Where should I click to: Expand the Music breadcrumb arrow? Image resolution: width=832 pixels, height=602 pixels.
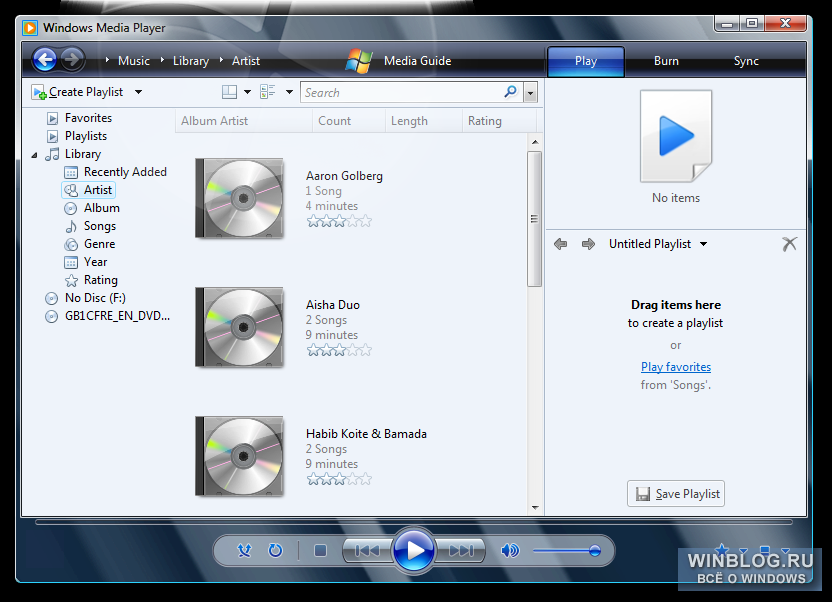click(x=107, y=60)
